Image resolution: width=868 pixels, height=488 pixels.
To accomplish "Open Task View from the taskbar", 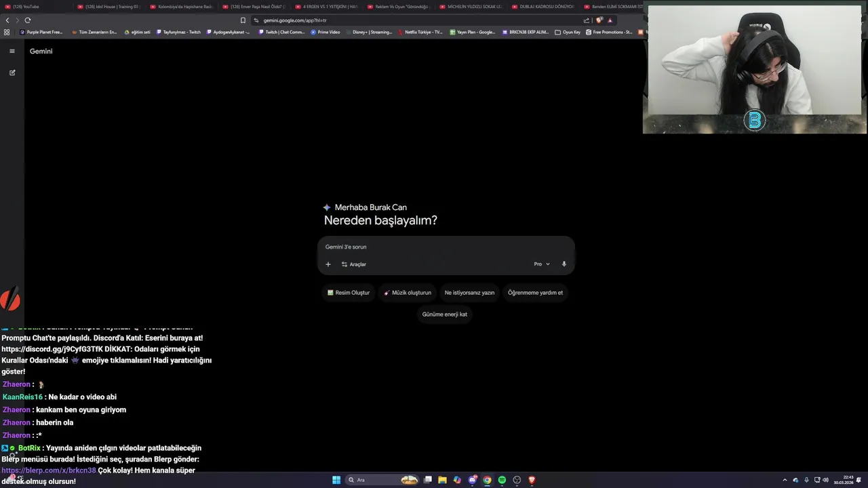I will point(428,480).
